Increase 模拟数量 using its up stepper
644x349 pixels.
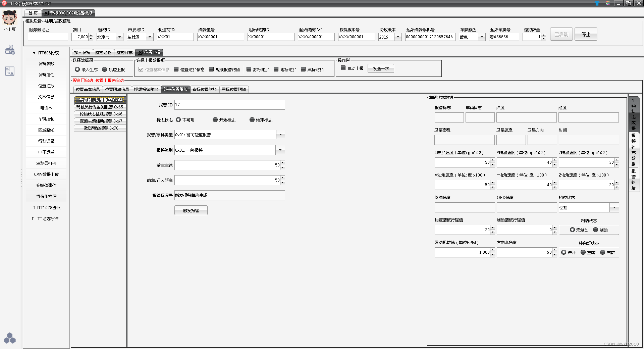coord(543,35)
